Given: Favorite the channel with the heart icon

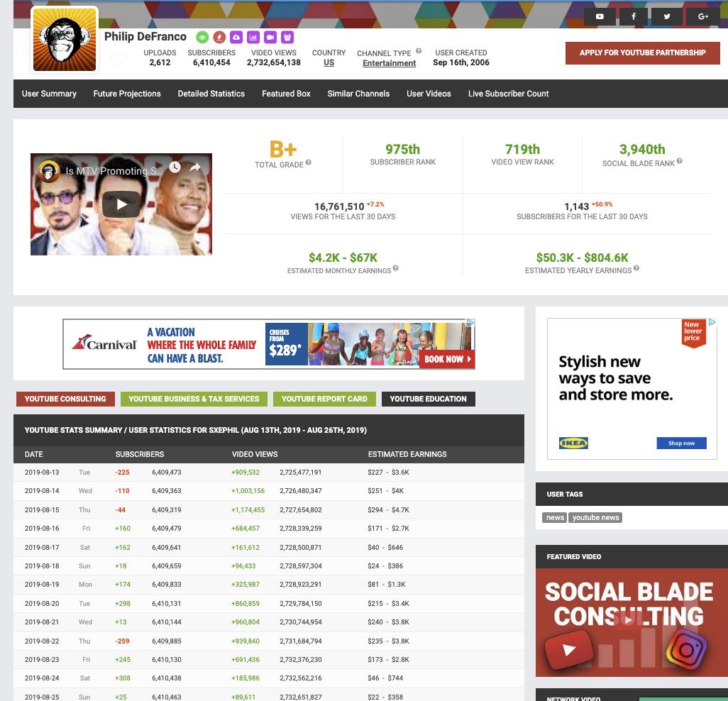Looking at the screenshot, I should [118, 60].
